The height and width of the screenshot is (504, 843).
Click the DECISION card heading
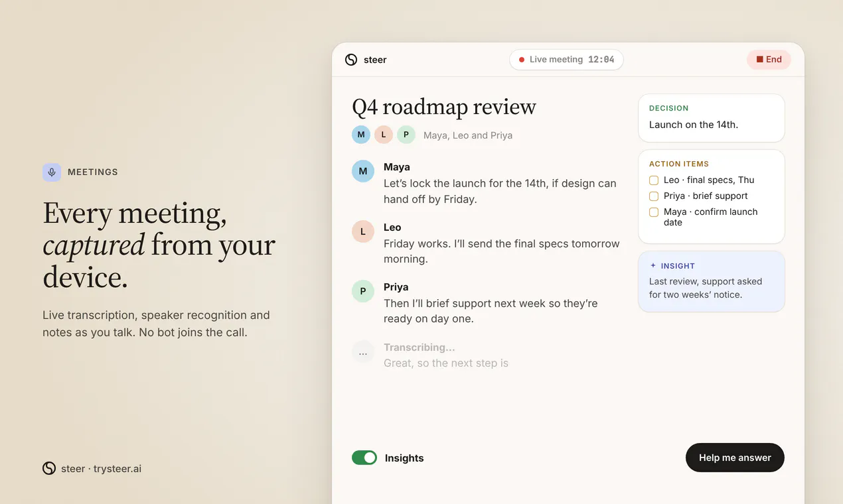point(669,108)
